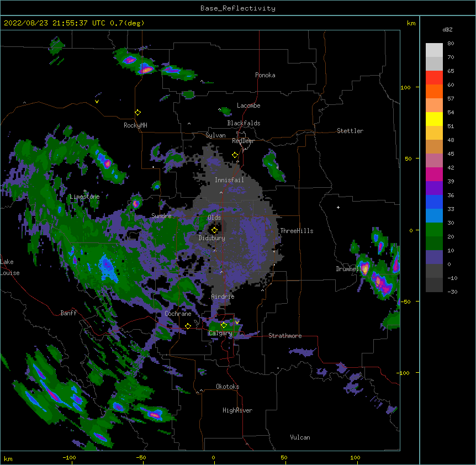The image size is (476, 465).
Task: Click the orange 60 dBZ legend swatch
Action: click(x=434, y=91)
